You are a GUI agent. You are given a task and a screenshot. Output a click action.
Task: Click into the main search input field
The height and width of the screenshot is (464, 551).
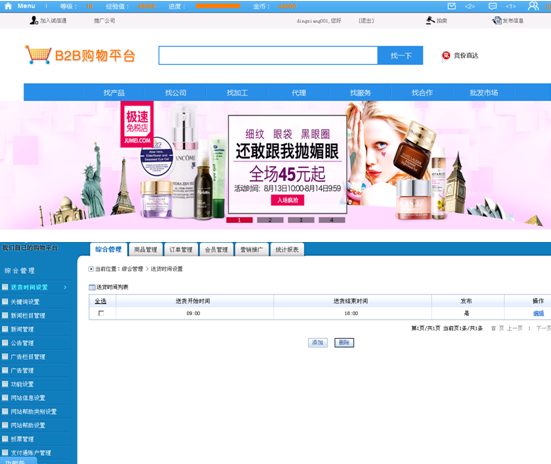pyautogui.click(x=268, y=56)
